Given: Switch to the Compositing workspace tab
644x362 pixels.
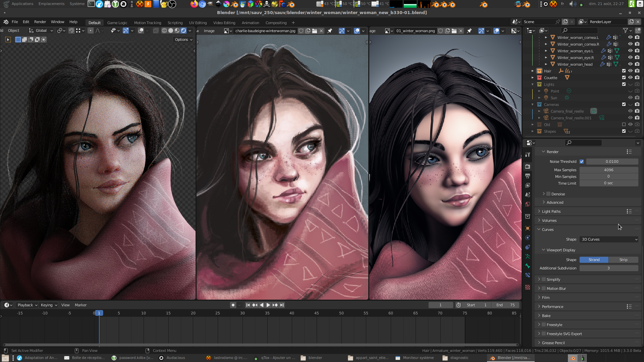Looking at the screenshot, I should (276, 23).
